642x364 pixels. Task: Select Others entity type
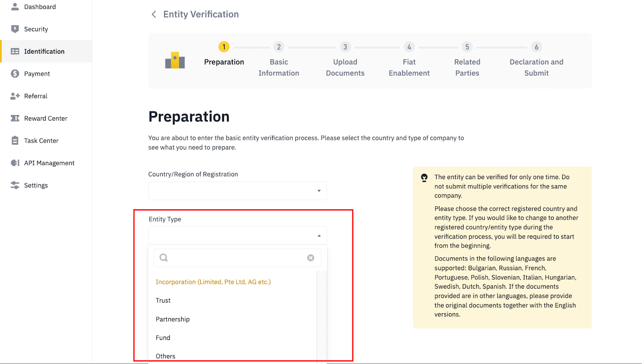165,356
